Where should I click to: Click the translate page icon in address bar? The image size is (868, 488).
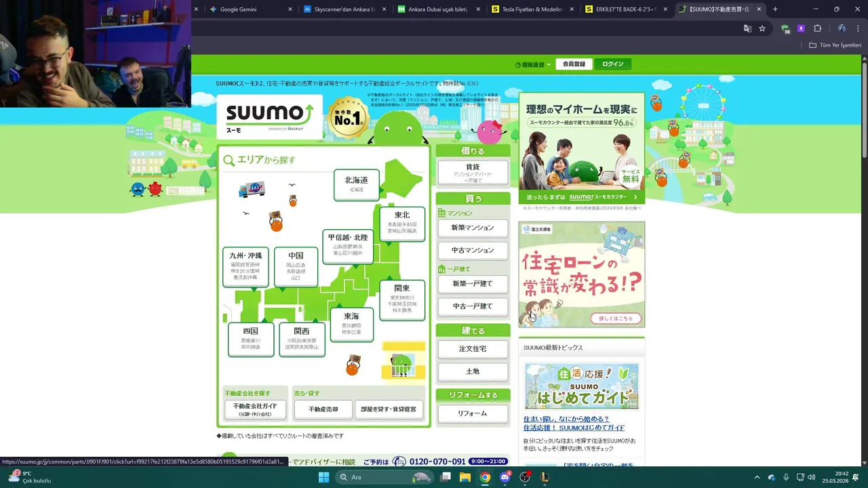(x=747, y=28)
